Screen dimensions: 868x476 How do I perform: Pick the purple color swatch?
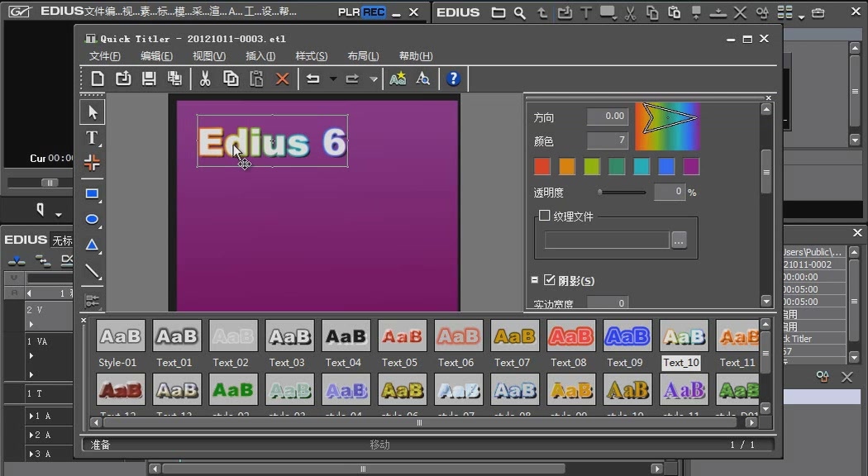691,166
